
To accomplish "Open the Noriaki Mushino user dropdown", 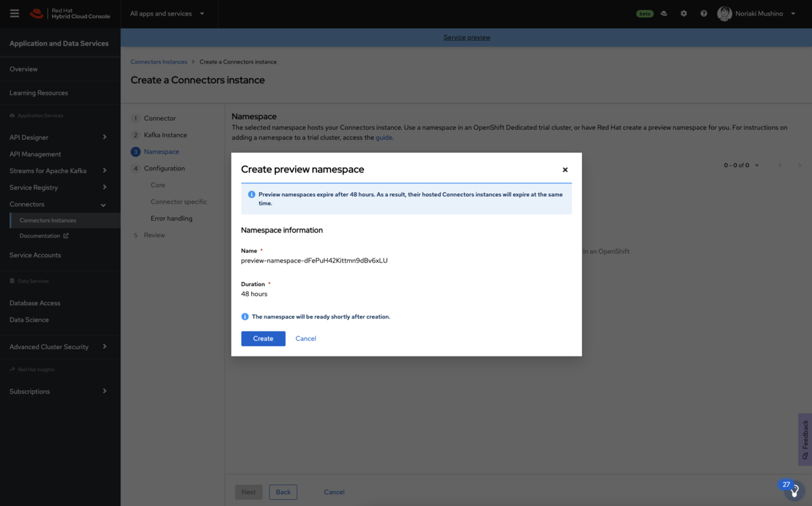I will [x=765, y=14].
